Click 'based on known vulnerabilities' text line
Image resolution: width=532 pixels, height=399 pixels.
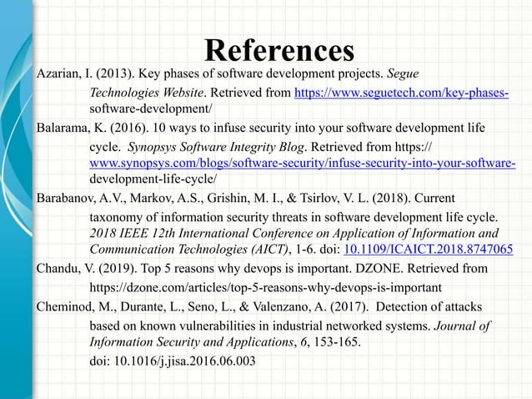click(290, 326)
